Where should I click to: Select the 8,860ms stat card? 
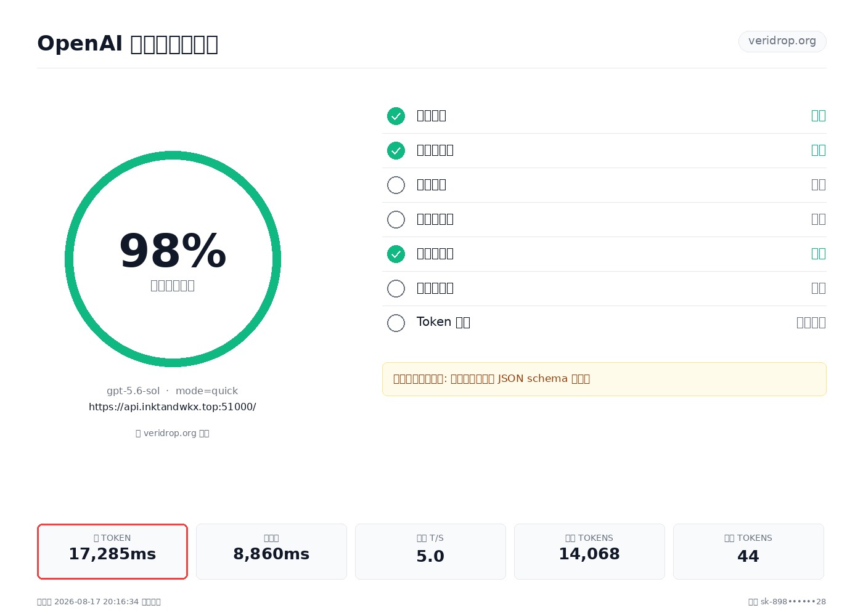pyautogui.click(x=271, y=551)
